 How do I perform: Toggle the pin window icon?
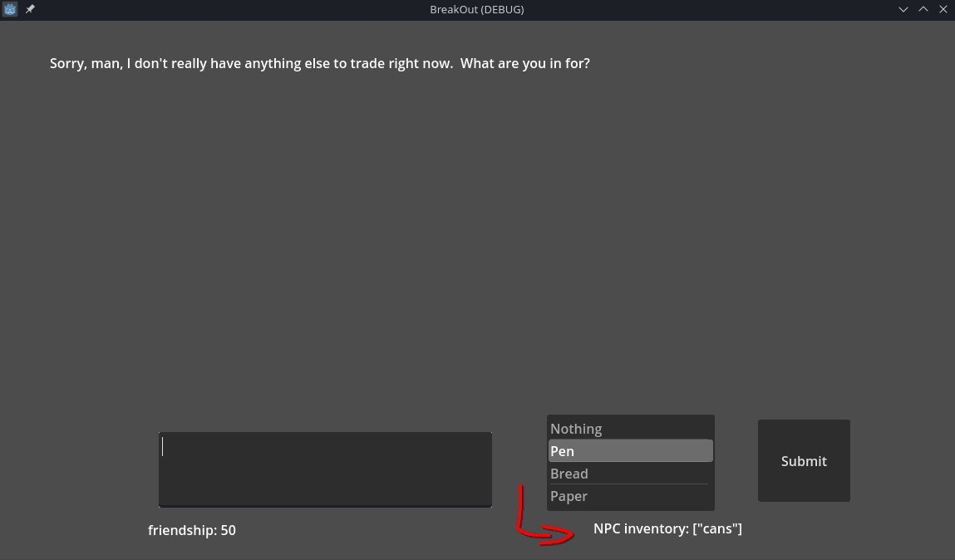tap(30, 9)
